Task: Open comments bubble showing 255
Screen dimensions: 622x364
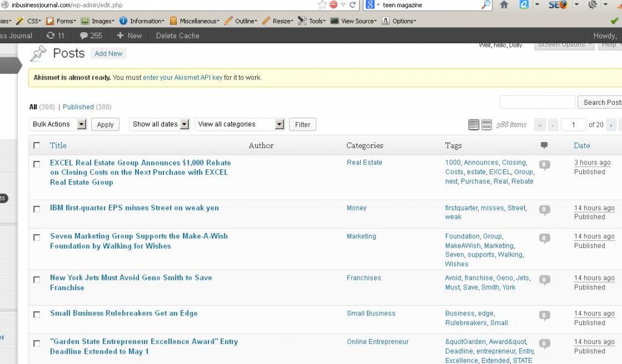Action: (91, 36)
